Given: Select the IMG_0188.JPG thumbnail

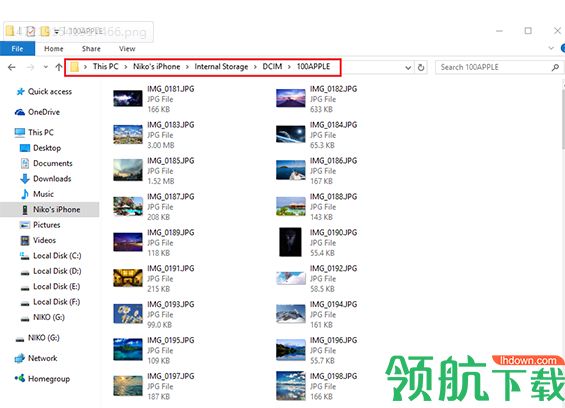Looking at the screenshot, I should pyautogui.click(x=290, y=206).
